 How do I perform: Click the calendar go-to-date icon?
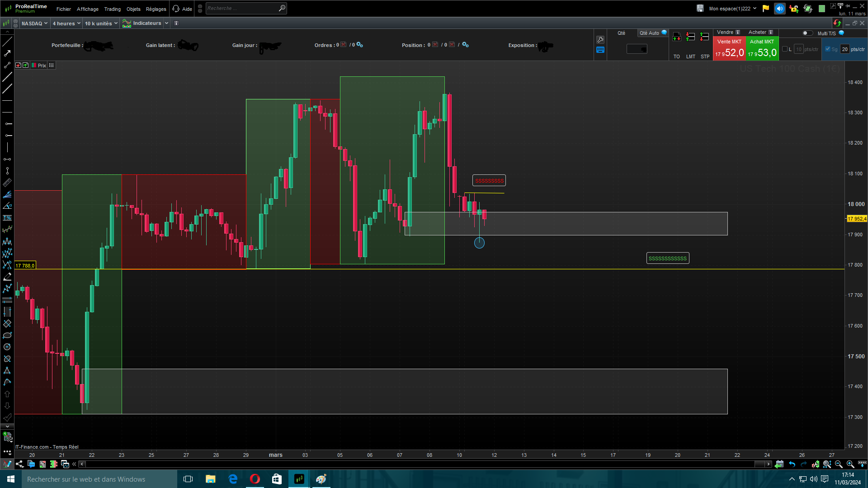click(779, 464)
